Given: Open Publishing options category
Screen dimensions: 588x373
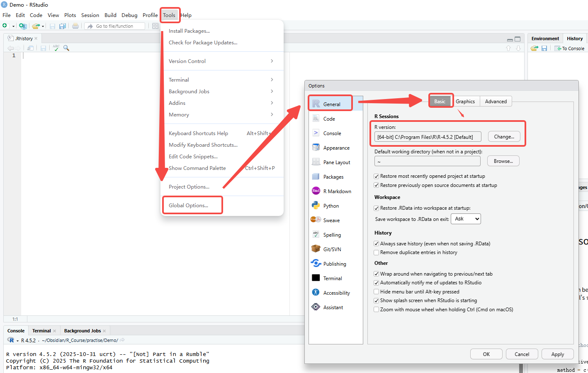Looking at the screenshot, I should tap(336, 264).
